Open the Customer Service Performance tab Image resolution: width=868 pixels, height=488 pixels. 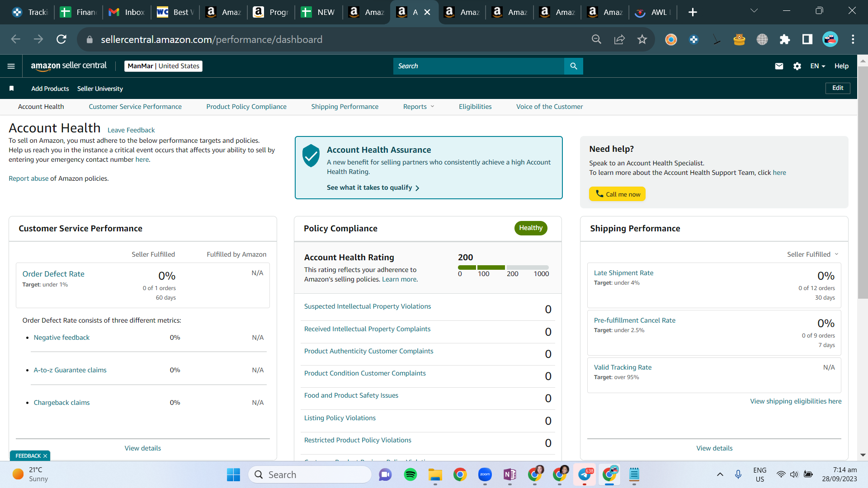[135, 107]
